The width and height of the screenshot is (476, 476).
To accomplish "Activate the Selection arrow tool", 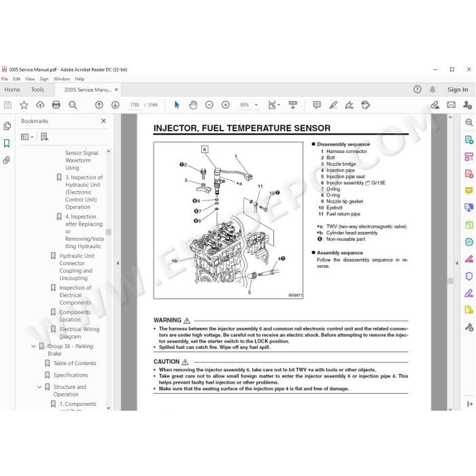I will (x=177, y=105).
